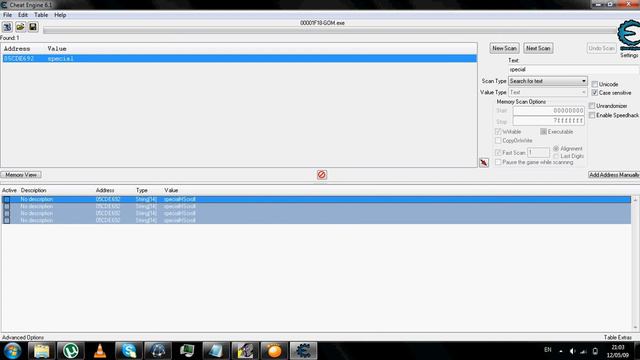Toggle the Fast Scan checkbox
The width and height of the screenshot is (640, 360).
point(498,153)
